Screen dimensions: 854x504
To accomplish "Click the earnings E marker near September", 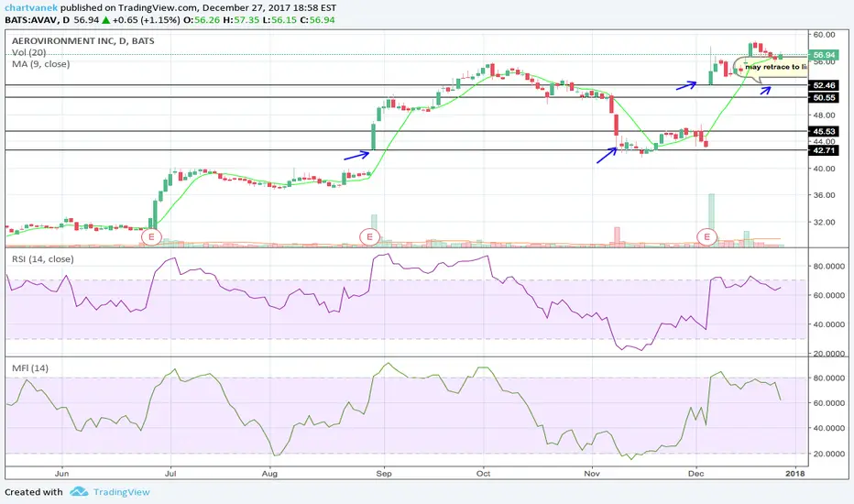I will (369, 236).
